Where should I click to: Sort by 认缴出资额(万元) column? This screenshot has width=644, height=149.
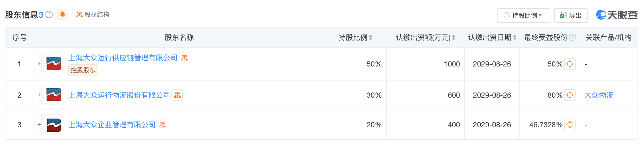(426, 37)
